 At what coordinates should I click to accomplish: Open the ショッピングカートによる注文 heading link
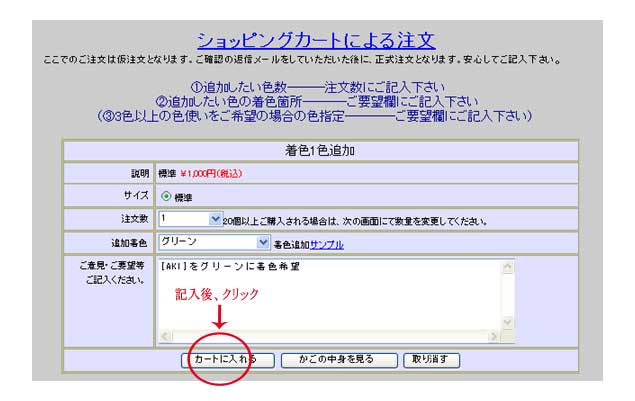click(316, 41)
